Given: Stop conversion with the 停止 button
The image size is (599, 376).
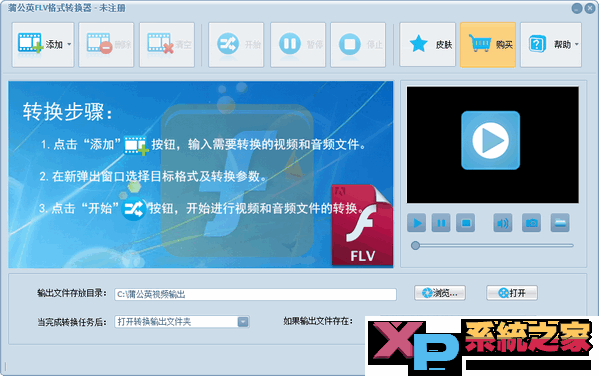Looking at the screenshot, I should coord(358,45).
